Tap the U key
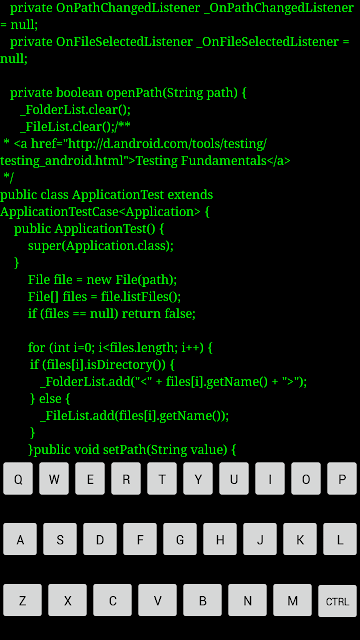 [x=234, y=478]
